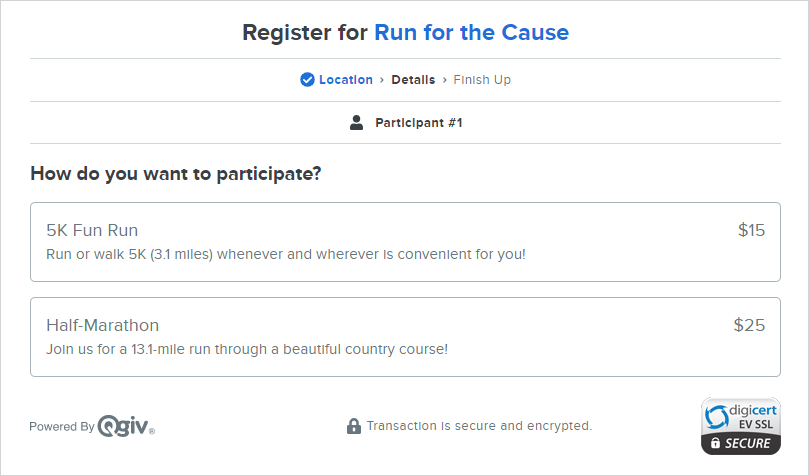Open the DigiCert EV SSL Secure badge
809x476 pixels.
pyautogui.click(x=740, y=426)
